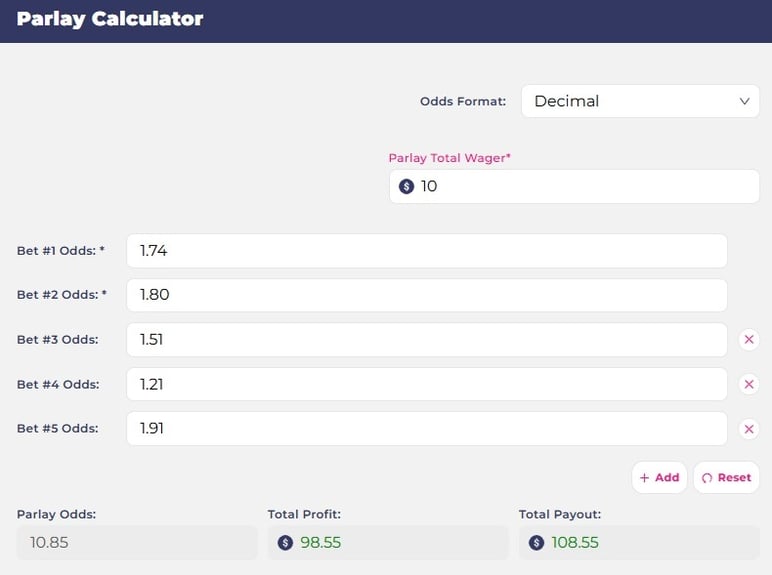Viewport: 772px width, 575px height.
Task: Click the plus icon on the Add button
Action: pos(644,478)
